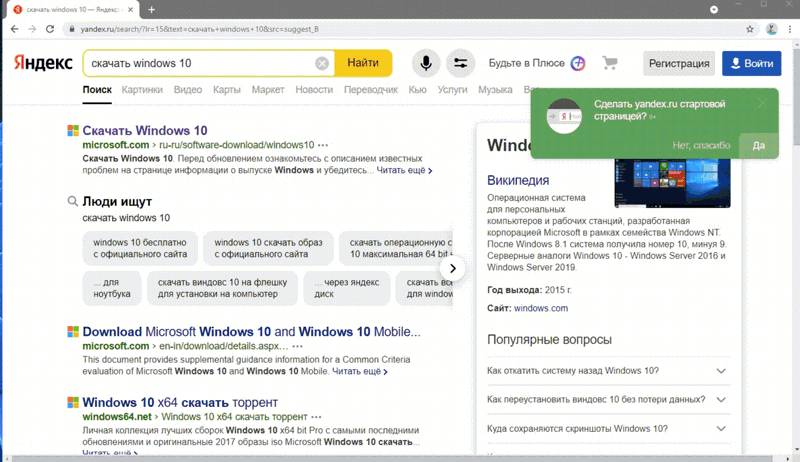
Task: Click the 'Люди ищут' magnifier icon
Action: click(x=73, y=201)
